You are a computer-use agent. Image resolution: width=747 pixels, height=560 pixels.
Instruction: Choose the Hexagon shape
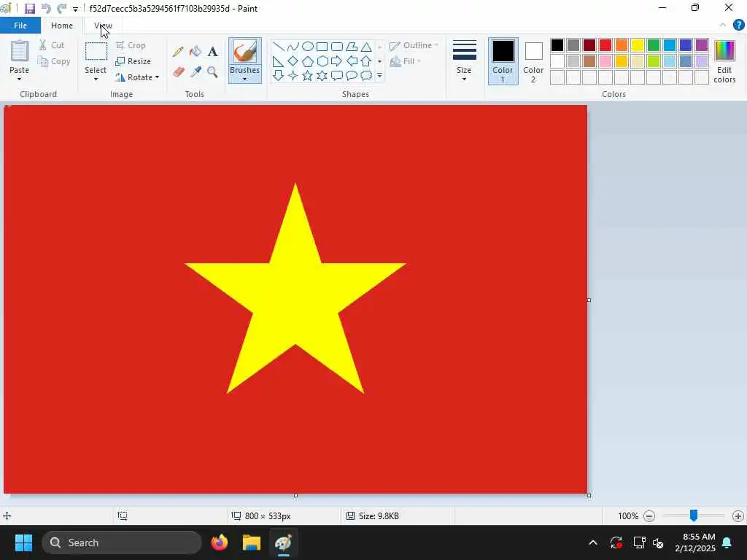322,61
